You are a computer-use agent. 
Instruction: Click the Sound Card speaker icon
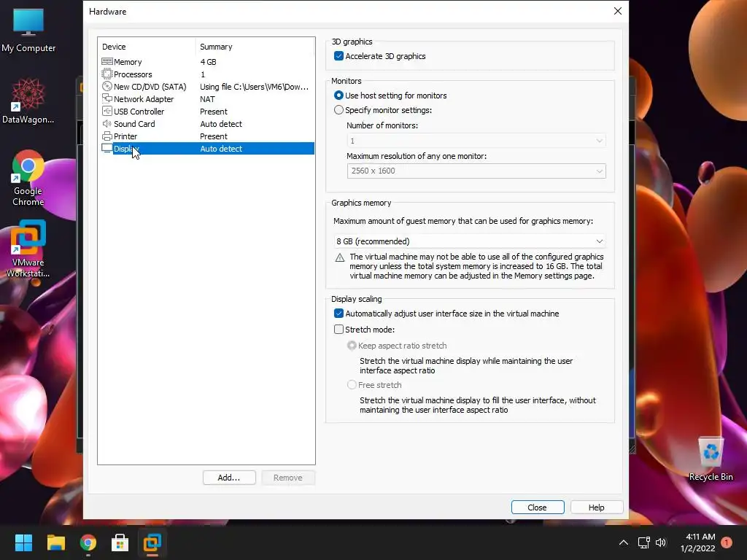[107, 124]
